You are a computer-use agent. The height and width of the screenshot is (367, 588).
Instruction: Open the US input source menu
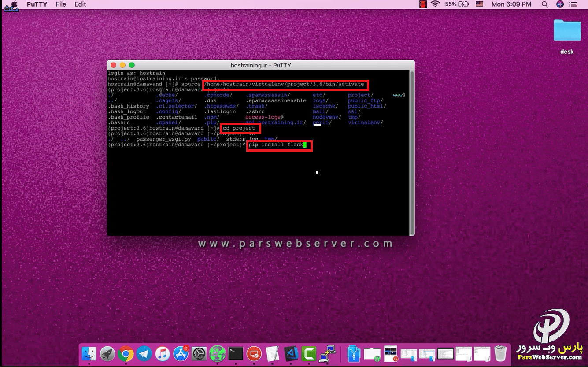[479, 4]
